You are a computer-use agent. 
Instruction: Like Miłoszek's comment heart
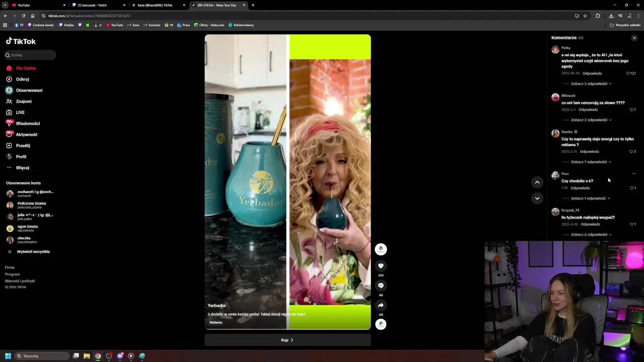click(x=632, y=110)
